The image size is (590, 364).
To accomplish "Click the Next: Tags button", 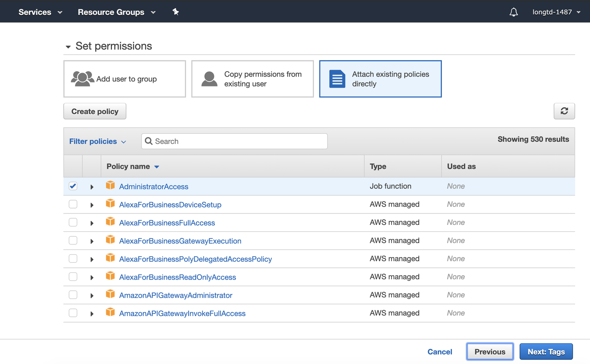I will (x=546, y=351).
